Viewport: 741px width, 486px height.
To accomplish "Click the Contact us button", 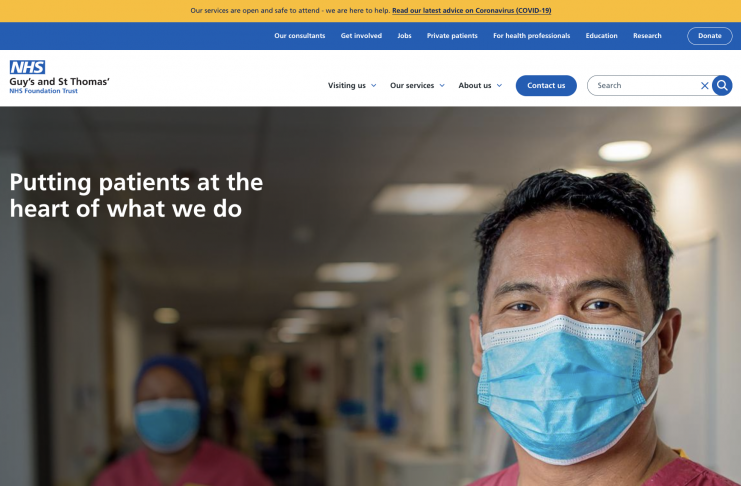I will tap(546, 86).
